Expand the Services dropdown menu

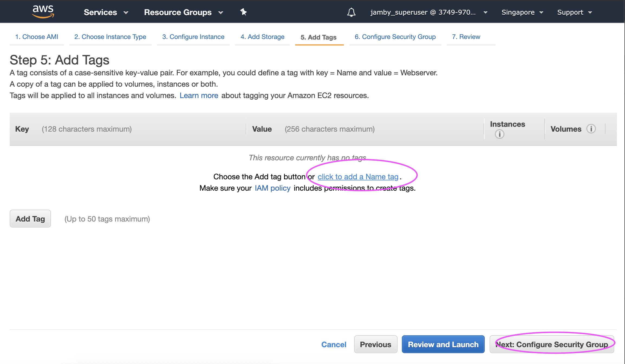point(106,12)
